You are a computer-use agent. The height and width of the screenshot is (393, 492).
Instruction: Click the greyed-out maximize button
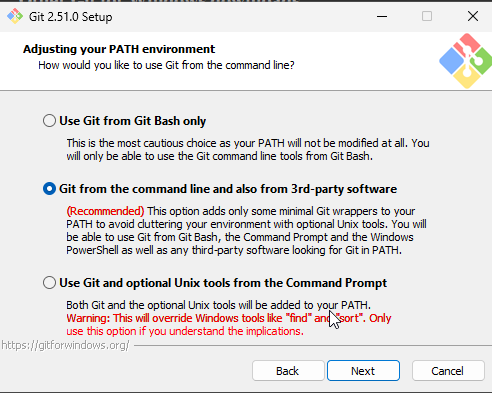[427, 16]
